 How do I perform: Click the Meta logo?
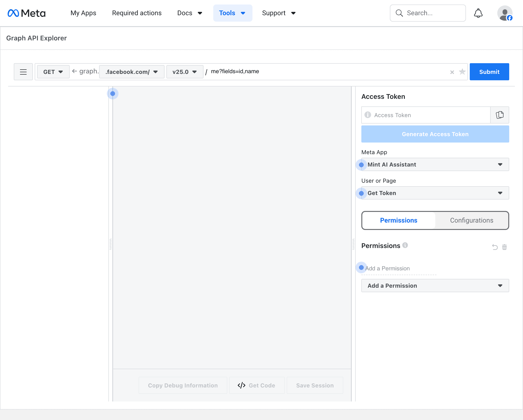(x=26, y=13)
